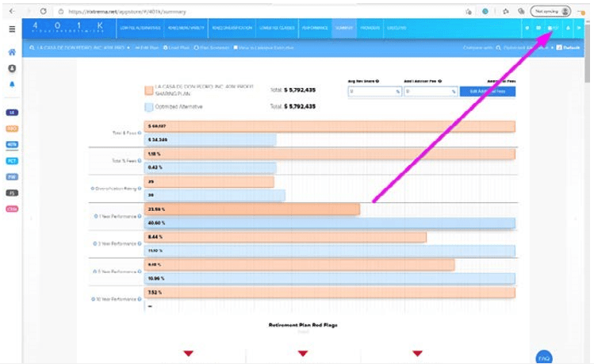Click the Edit Additional Fees button
Viewport: 594px width, 364px height.
[x=488, y=91]
